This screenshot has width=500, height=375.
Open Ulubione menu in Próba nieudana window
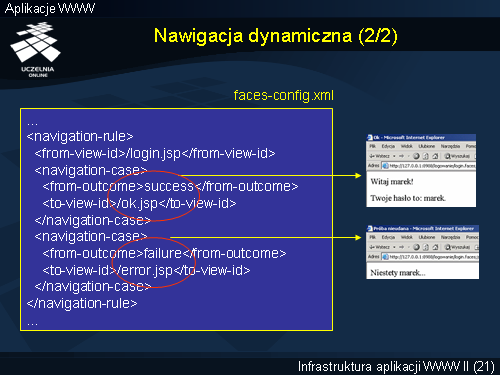point(427,237)
